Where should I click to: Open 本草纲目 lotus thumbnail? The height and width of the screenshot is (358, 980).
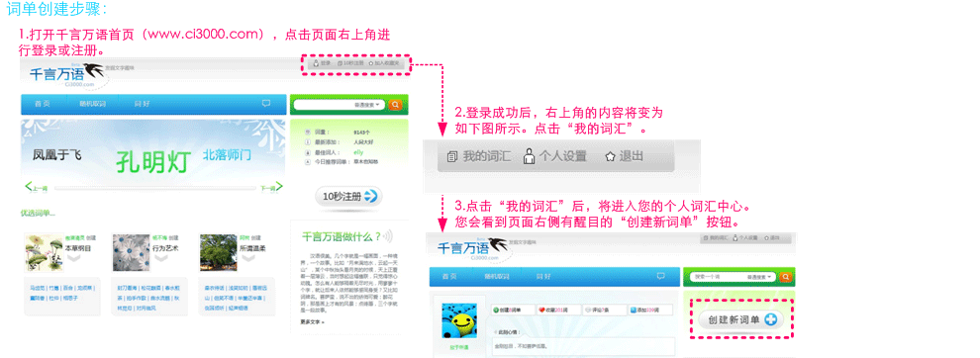coord(45,252)
